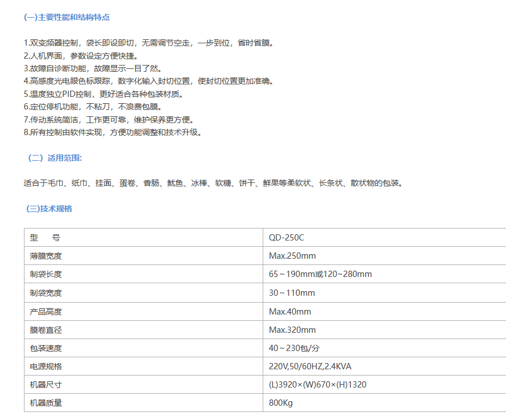The height and width of the screenshot is (420, 506).
Task: Click feature line 3 about 故障自诊断功能
Action: [93, 68]
